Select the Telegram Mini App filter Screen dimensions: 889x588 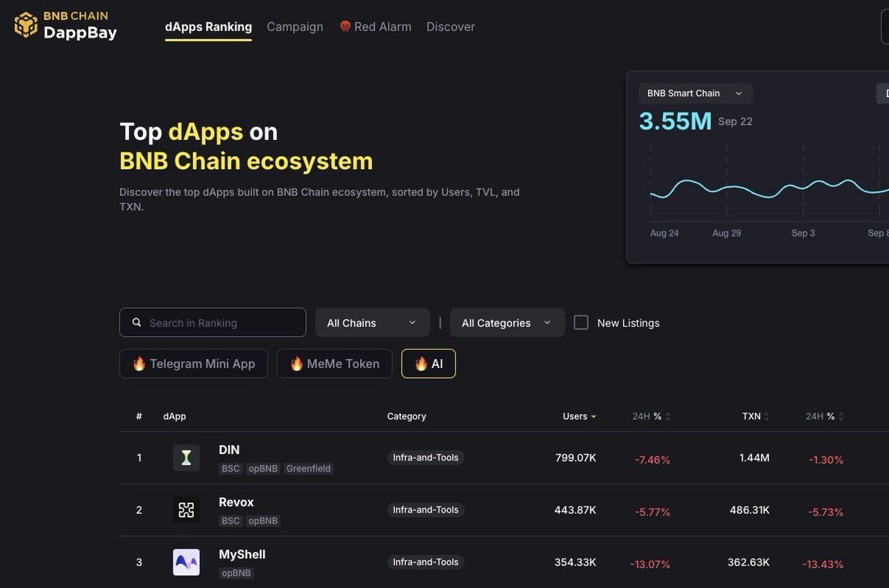[193, 364]
